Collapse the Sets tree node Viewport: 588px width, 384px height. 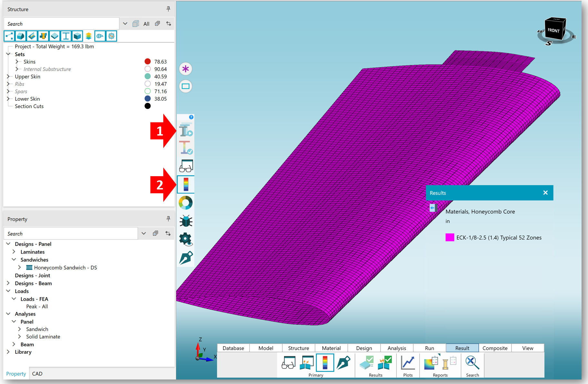pos(8,54)
